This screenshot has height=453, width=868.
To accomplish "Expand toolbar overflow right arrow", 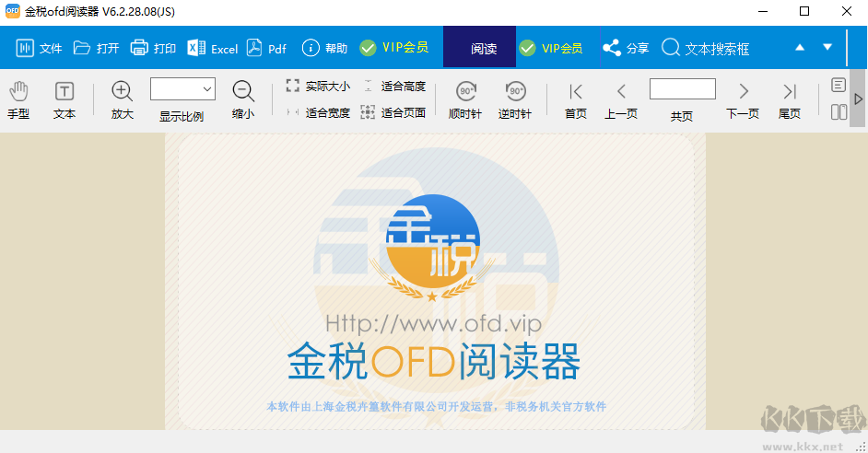I will tap(858, 99).
